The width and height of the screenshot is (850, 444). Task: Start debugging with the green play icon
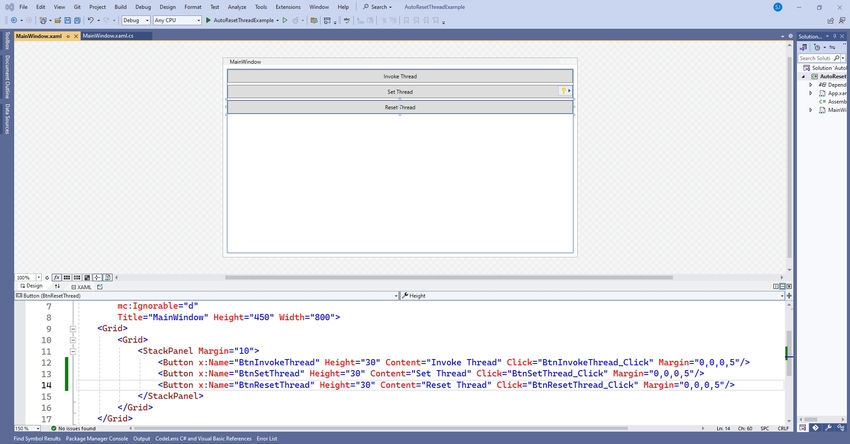point(208,20)
